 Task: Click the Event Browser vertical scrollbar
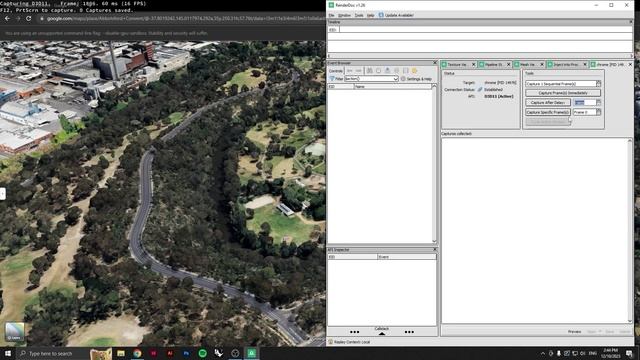pyautogui.click(x=434, y=163)
